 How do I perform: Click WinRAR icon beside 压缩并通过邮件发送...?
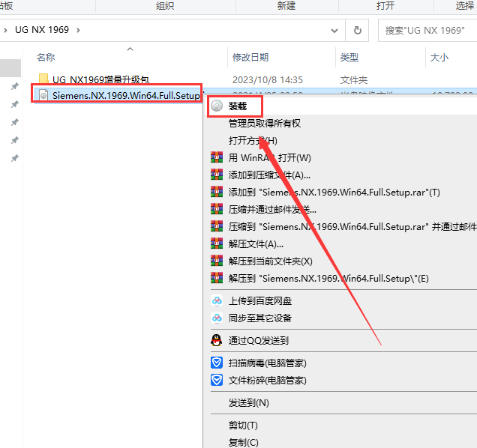tap(217, 209)
